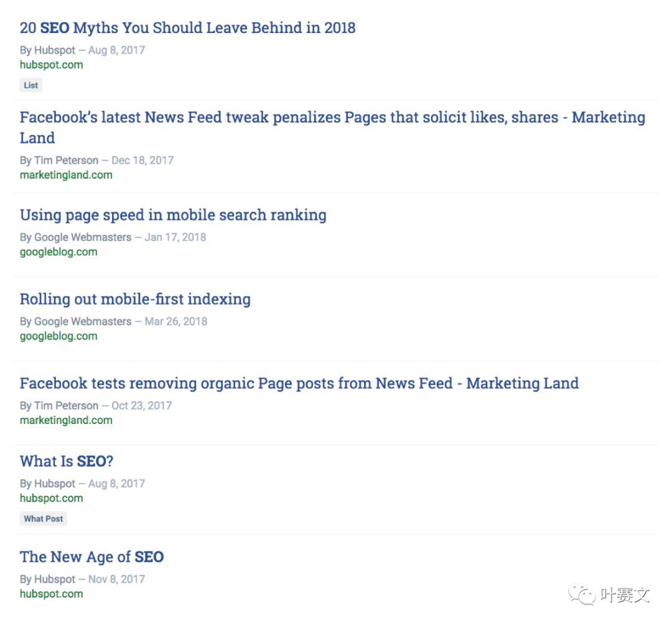Click the 'What Post' tag badge
Screen dimensions: 672x625
[44, 519]
